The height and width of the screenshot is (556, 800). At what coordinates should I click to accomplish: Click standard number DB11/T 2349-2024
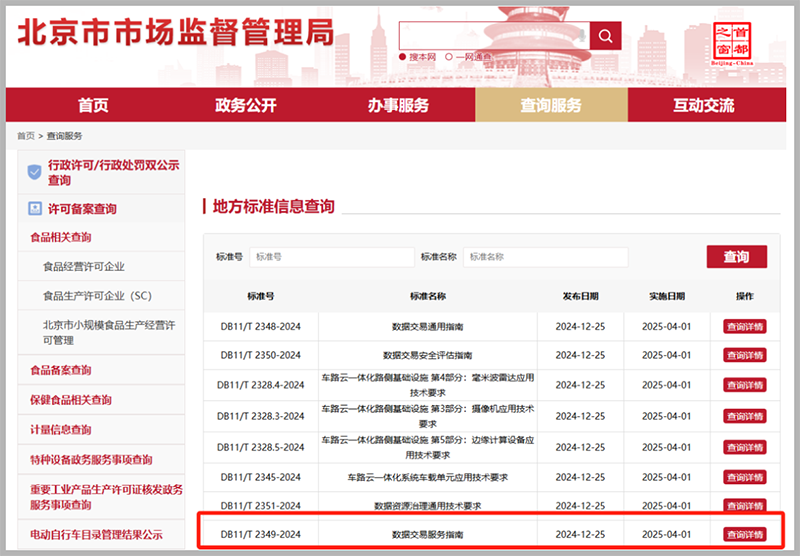click(x=261, y=535)
